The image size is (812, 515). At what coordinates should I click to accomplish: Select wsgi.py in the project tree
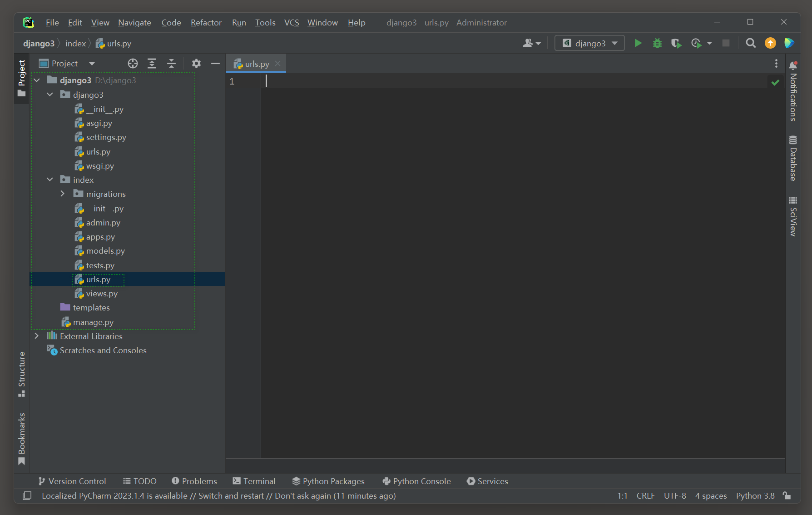tap(100, 166)
